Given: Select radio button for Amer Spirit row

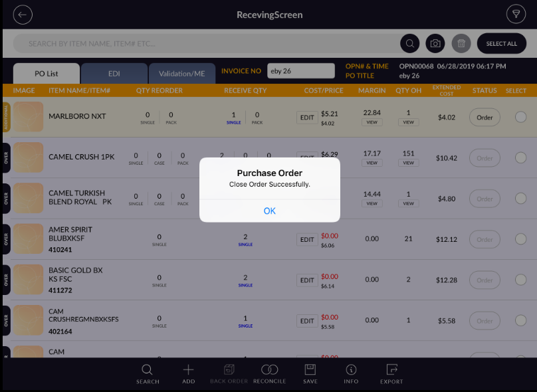Looking at the screenshot, I should [x=520, y=239].
